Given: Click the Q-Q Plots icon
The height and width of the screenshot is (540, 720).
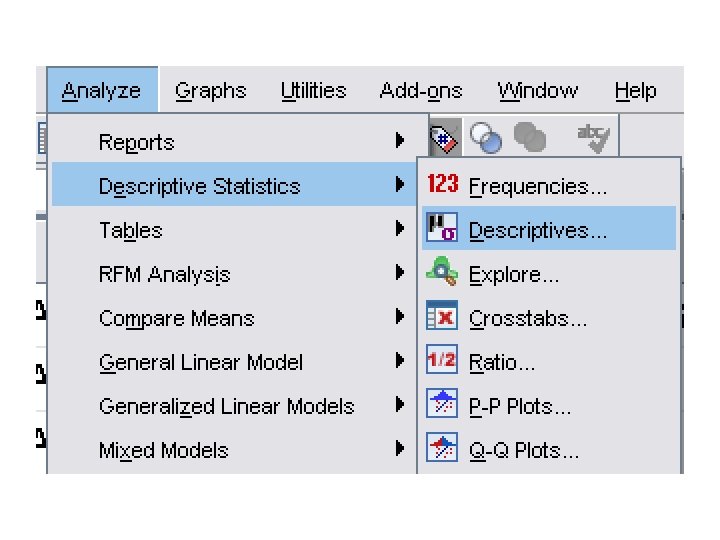Looking at the screenshot, I should (442, 449).
